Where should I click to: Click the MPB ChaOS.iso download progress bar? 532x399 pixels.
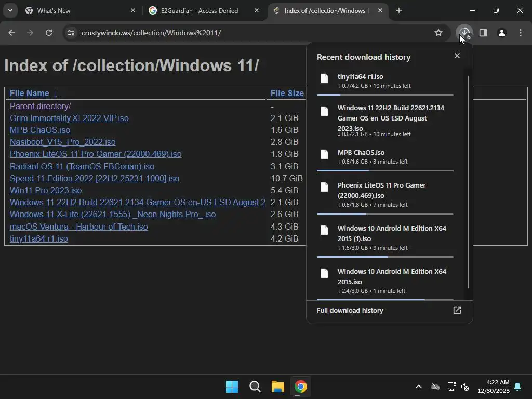(x=385, y=170)
